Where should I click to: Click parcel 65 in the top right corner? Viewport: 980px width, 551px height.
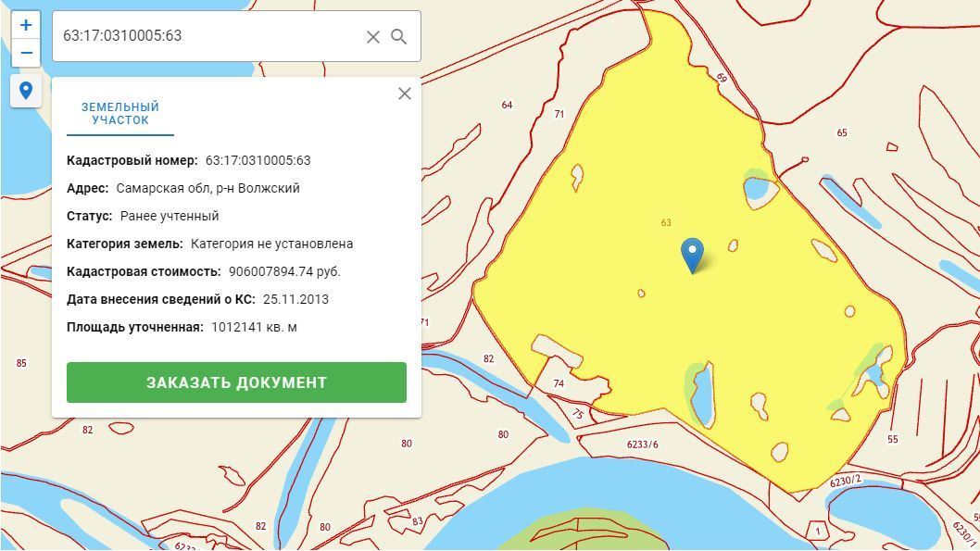[x=843, y=131]
